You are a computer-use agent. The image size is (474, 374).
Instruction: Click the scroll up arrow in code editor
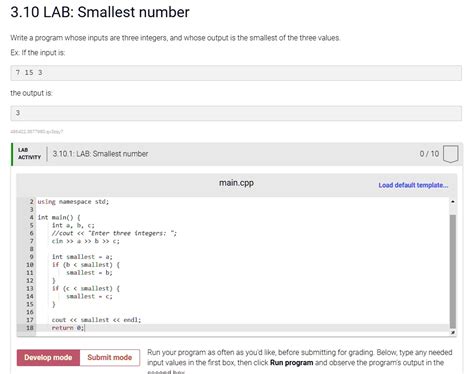453,201
